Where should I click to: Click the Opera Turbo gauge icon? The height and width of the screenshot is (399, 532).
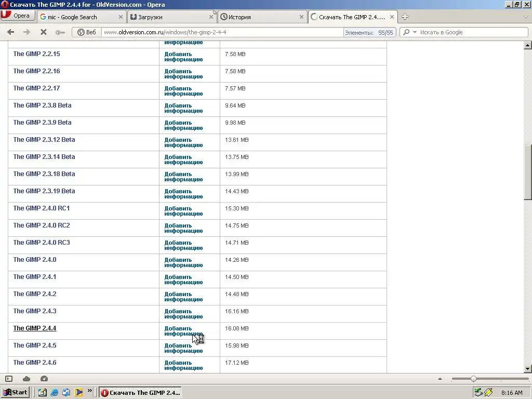[44, 379]
